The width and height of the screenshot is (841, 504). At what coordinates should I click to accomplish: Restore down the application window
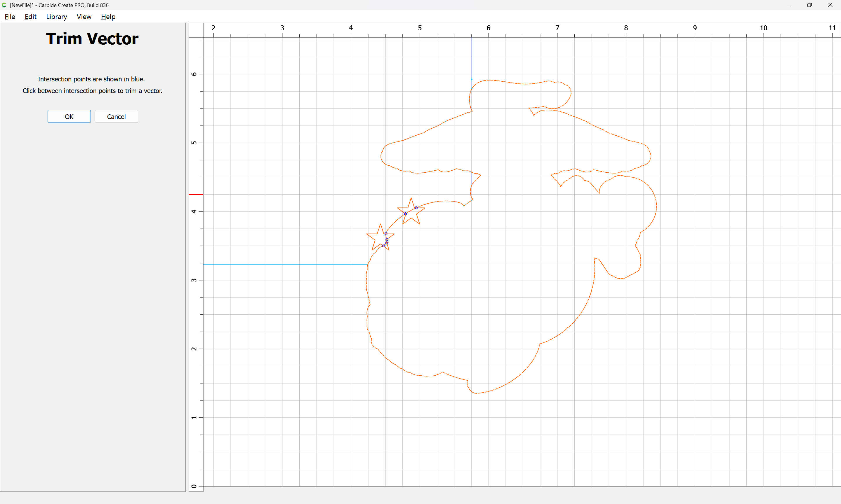809,5
